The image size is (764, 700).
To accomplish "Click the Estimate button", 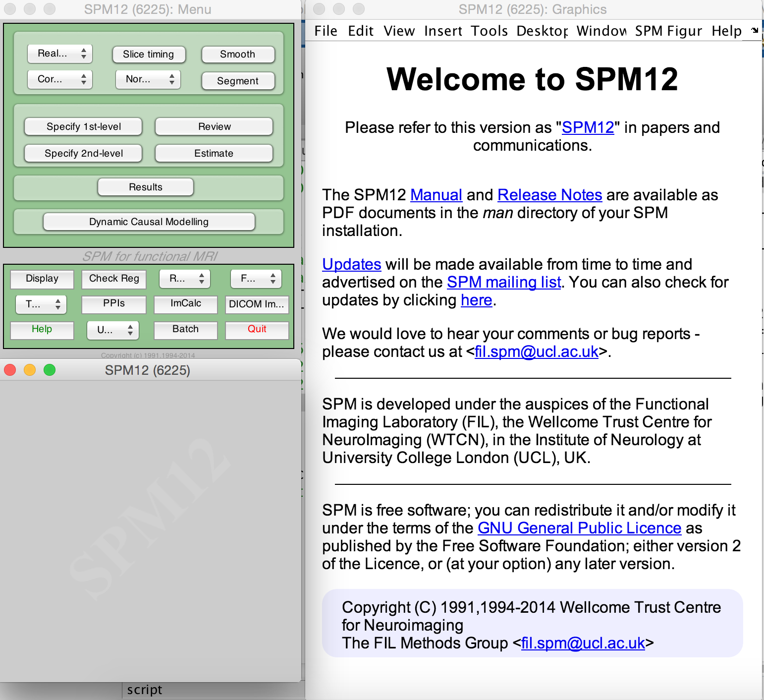I will pyautogui.click(x=214, y=153).
